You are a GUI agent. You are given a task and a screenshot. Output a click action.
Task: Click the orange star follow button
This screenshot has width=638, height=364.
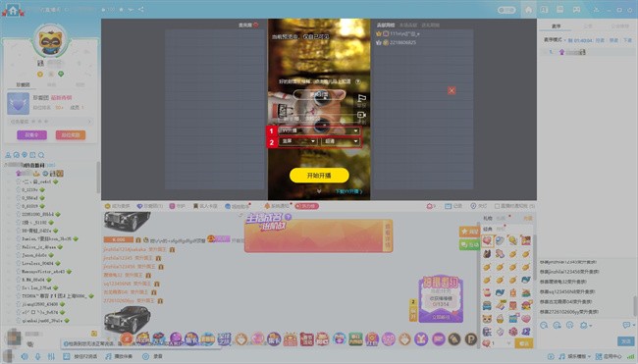coord(469,232)
